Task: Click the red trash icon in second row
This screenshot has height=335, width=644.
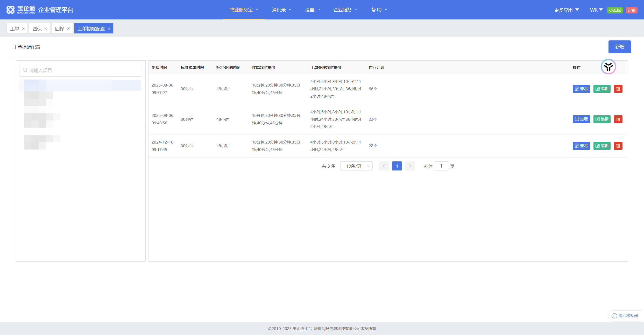Action: pos(618,119)
